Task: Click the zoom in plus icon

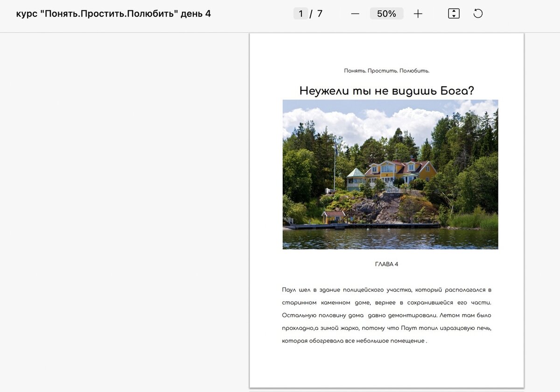Action: coord(418,14)
